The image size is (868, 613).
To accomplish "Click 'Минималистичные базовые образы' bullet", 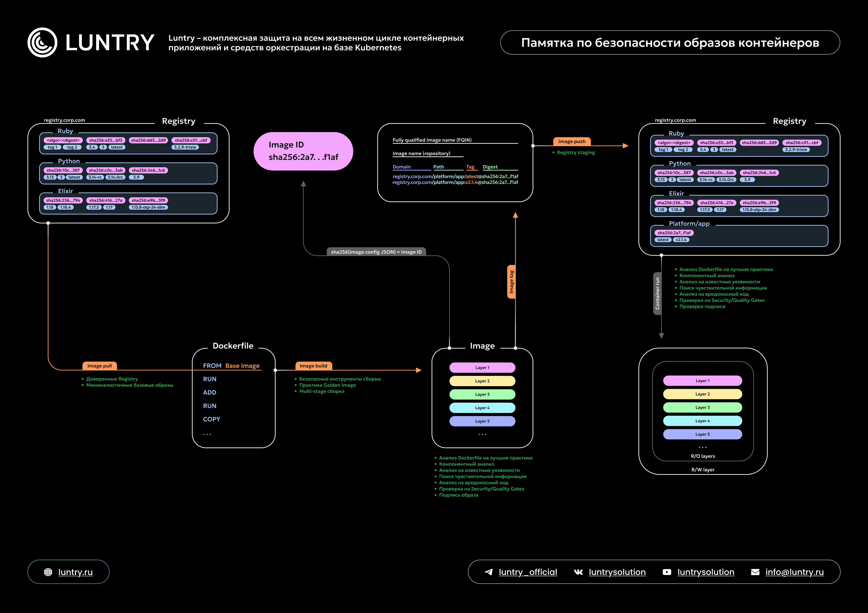I will (x=130, y=385).
